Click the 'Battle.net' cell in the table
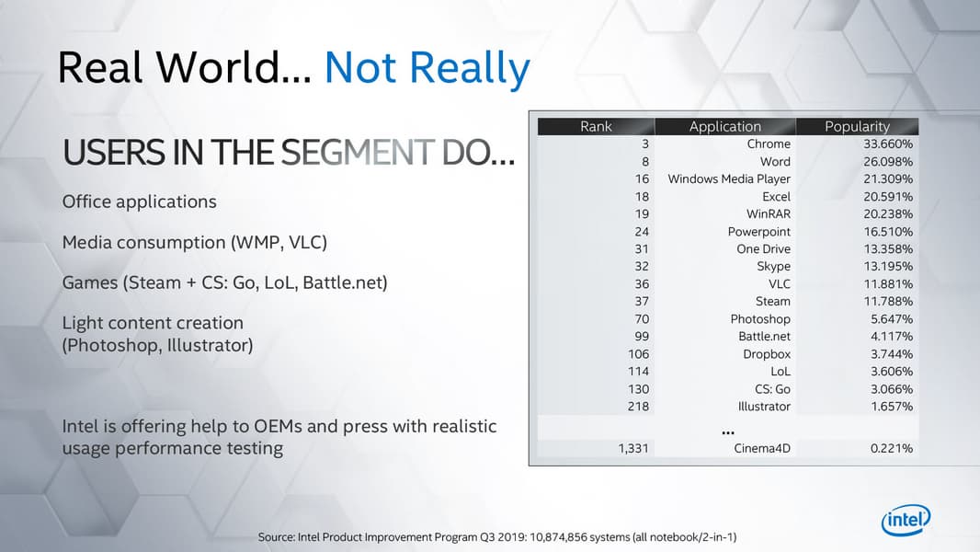Viewport: 980px width, 552px height. click(x=764, y=337)
